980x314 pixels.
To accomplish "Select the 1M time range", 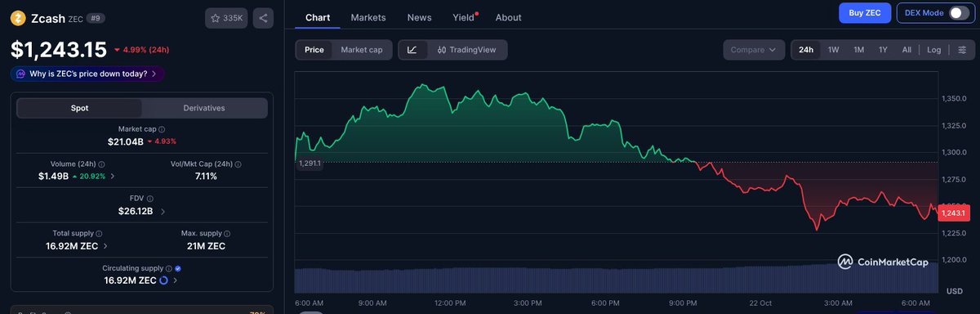I will (x=859, y=50).
